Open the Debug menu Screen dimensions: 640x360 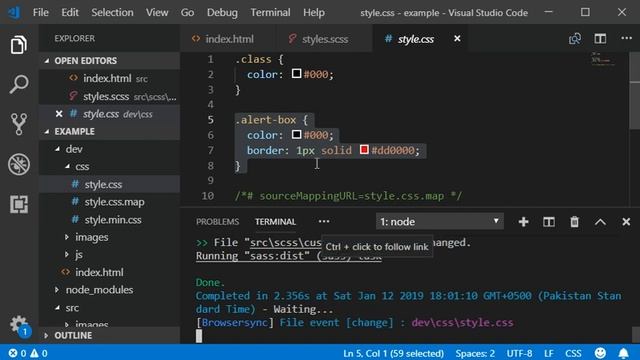coord(222,13)
